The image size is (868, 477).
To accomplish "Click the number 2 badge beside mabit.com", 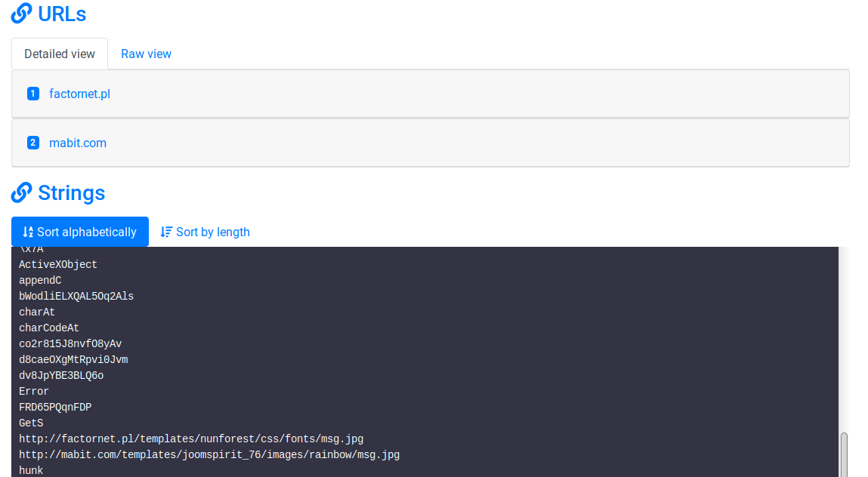I will [x=33, y=143].
